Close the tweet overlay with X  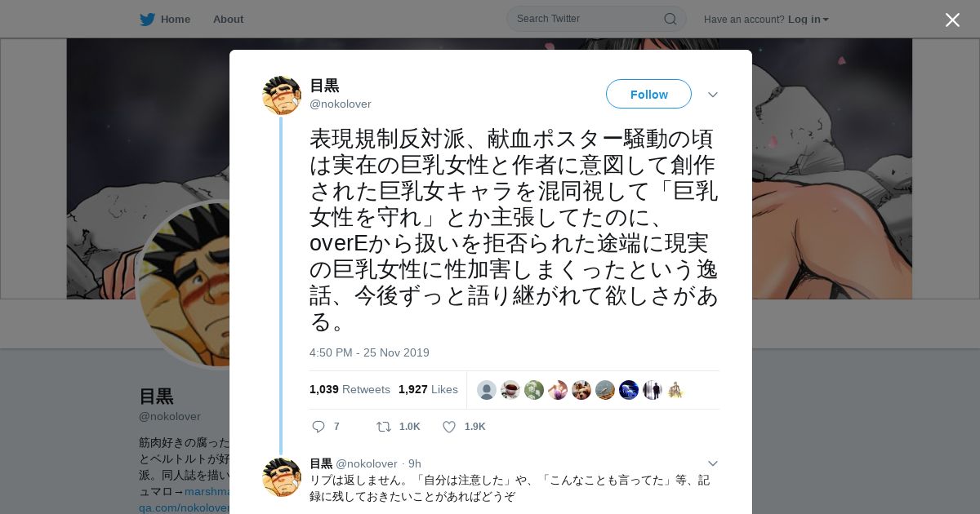(952, 20)
